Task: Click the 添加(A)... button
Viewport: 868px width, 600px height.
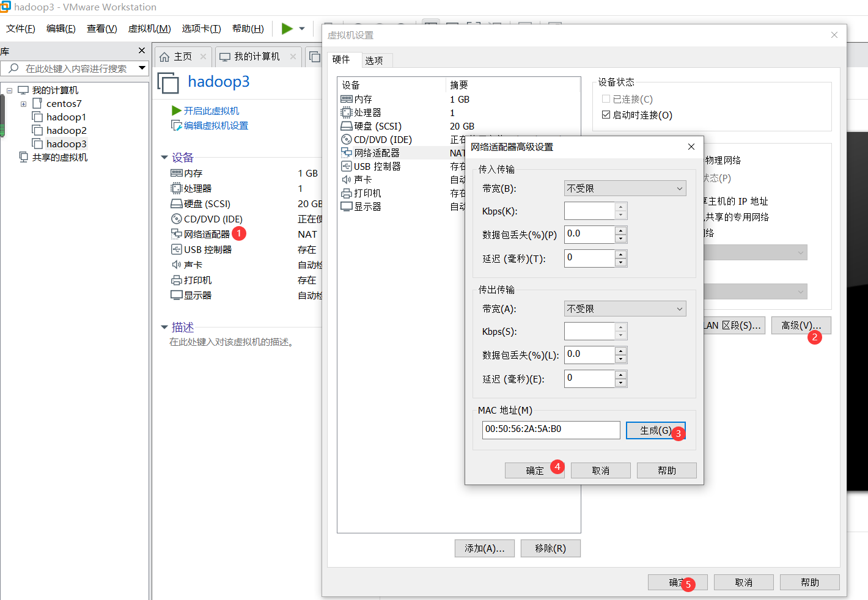Action: 484,549
